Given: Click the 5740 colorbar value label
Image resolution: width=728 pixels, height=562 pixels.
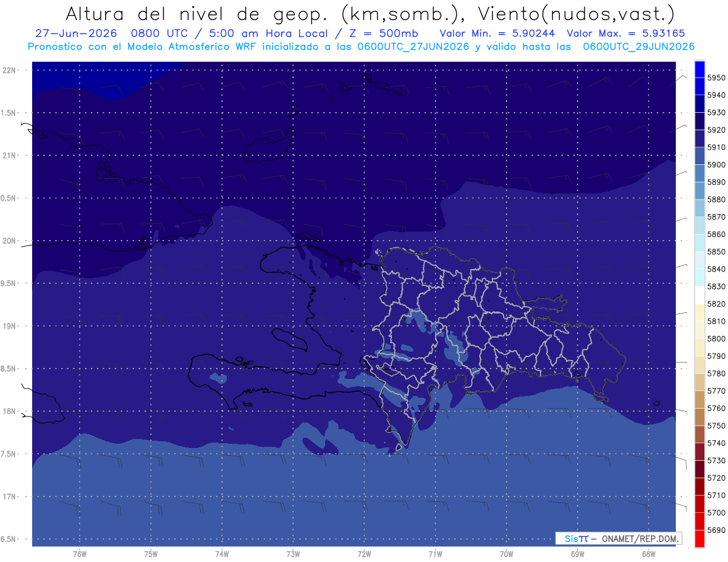Looking at the screenshot, I should point(716,443).
